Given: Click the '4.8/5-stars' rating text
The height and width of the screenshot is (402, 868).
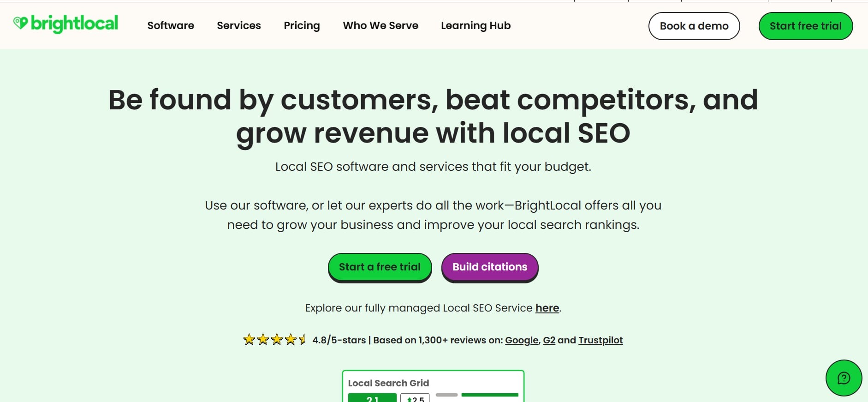Looking at the screenshot, I should point(339,340).
